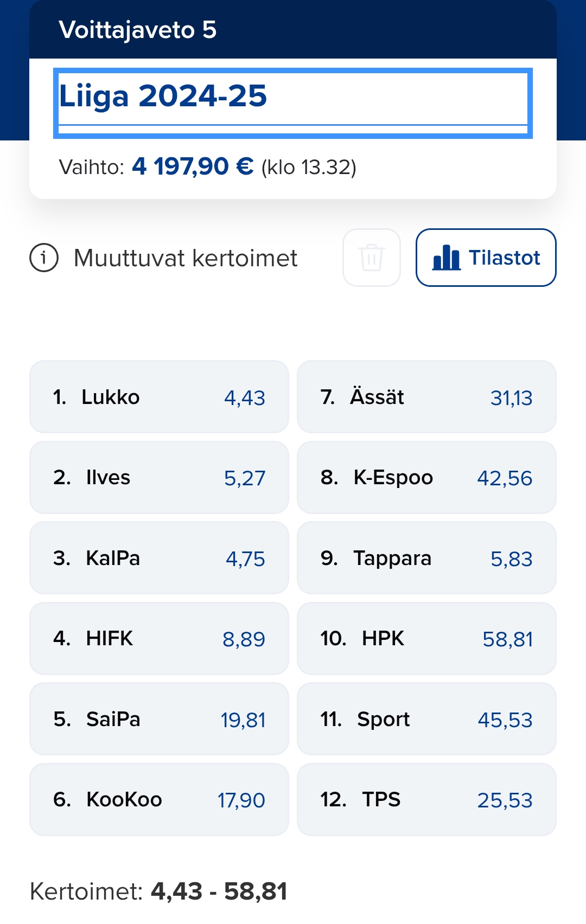The image size is (586, 924).
Task: Click the Voittajaveto 5 header title
Action: click(138, 30)
